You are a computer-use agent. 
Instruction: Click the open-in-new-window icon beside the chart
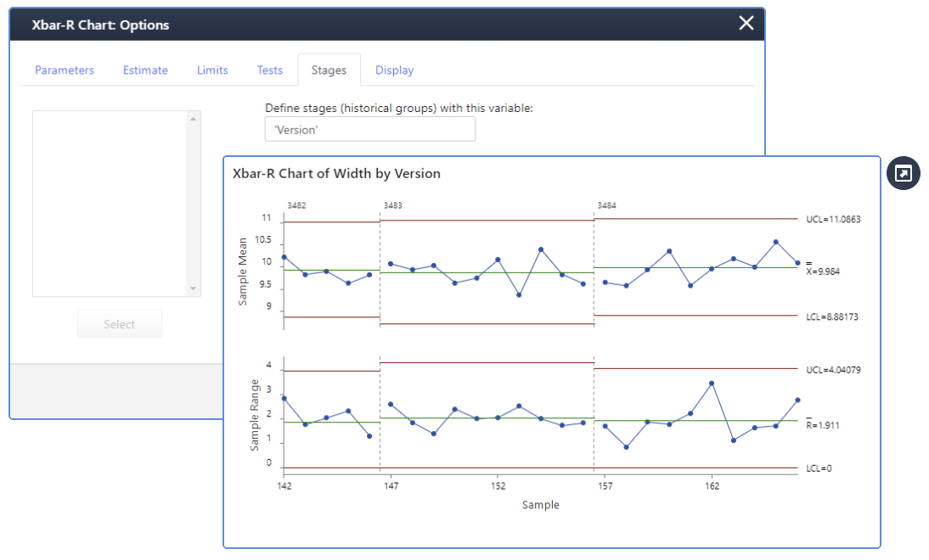tap(903, 172)
